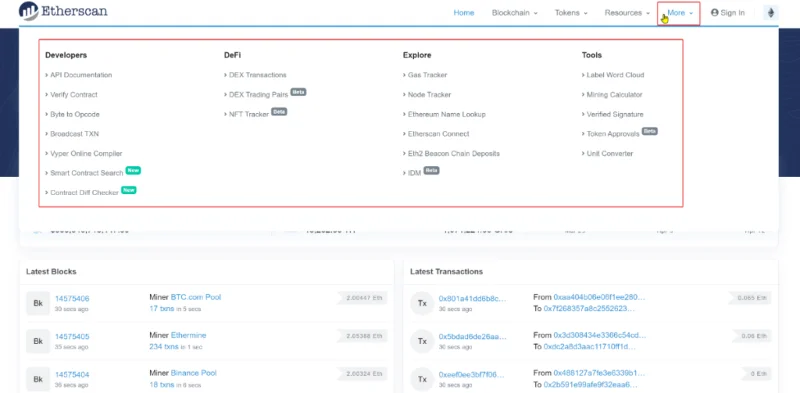Viewport: 800px width, 393px height.
Task: Open miner Binance Pool link
Action: point(194,373)
